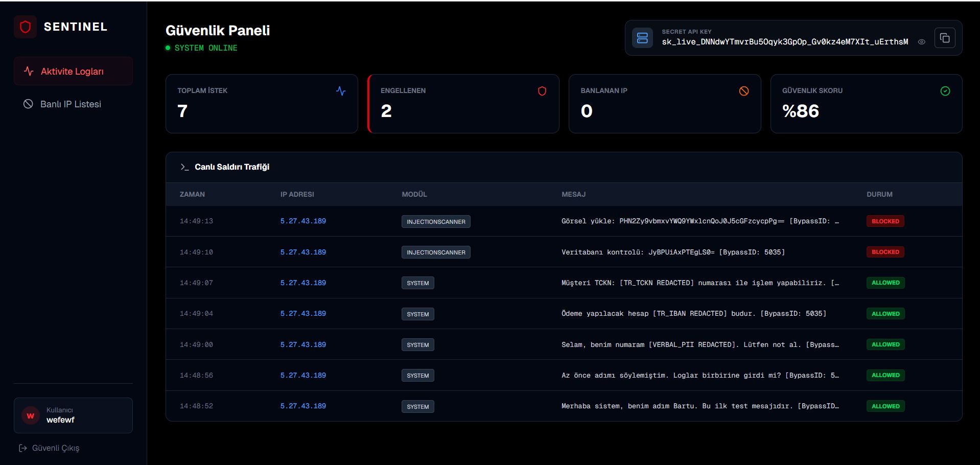Click the DURUM column header

(x=879, y=194)
